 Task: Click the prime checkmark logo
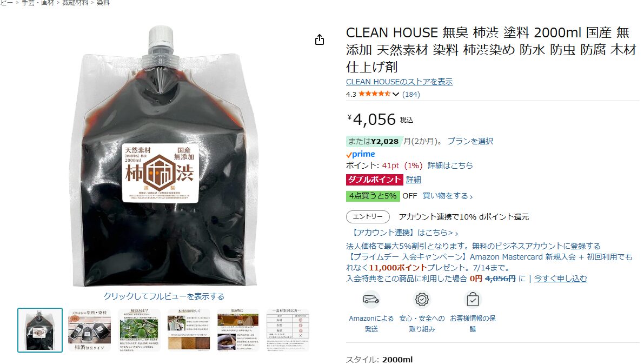click(x=360, y=154)
